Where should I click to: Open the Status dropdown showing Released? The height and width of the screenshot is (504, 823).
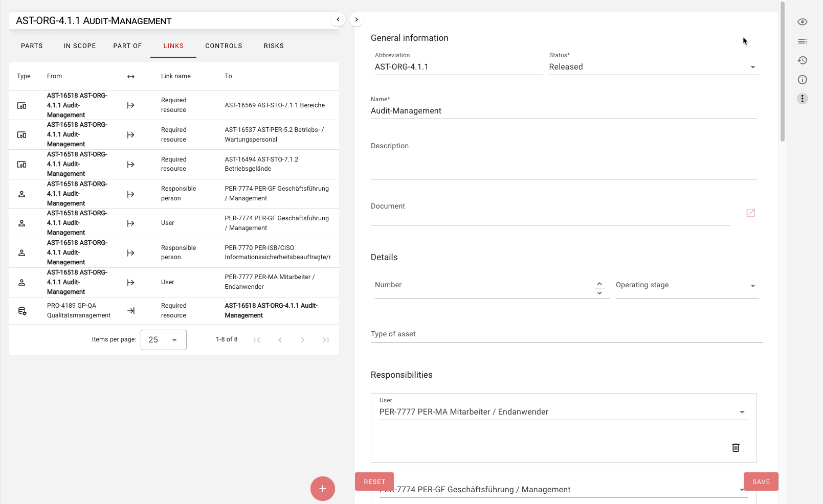654,67
